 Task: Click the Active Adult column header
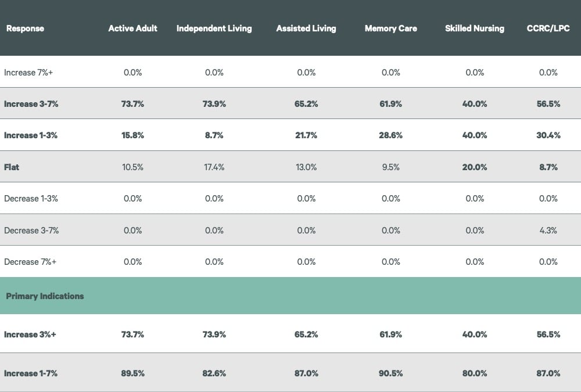(132, 28)
